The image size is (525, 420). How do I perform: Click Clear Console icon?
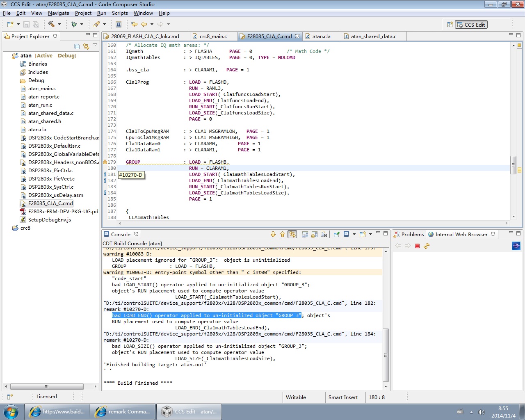(324, 234)
